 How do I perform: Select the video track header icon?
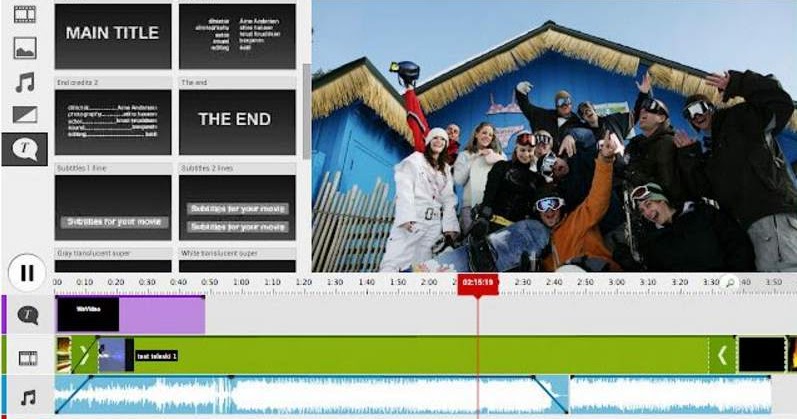(x=28, y=358)
